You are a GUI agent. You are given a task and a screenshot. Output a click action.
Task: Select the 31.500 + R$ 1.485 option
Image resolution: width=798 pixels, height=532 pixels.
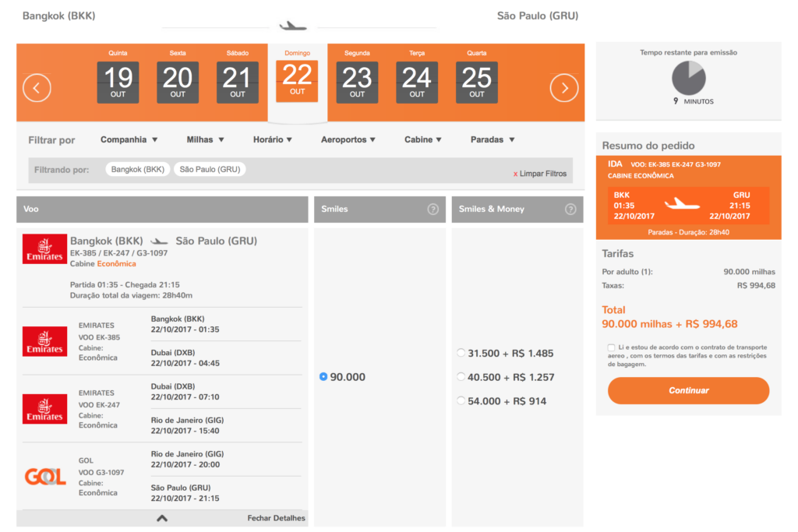tap(461, 353)
